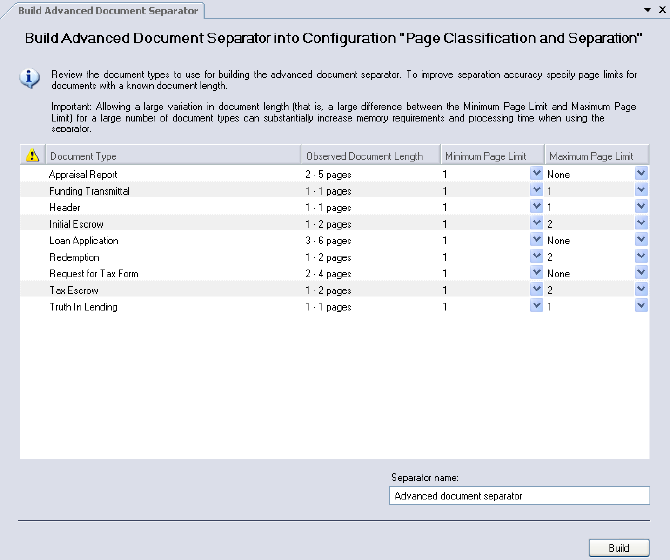Image resolution: width=670 pixels, height=560 pixels.
Task: Open Maximum Page Limit dropdown for Truth In Lending
Action: coord(641,306)
